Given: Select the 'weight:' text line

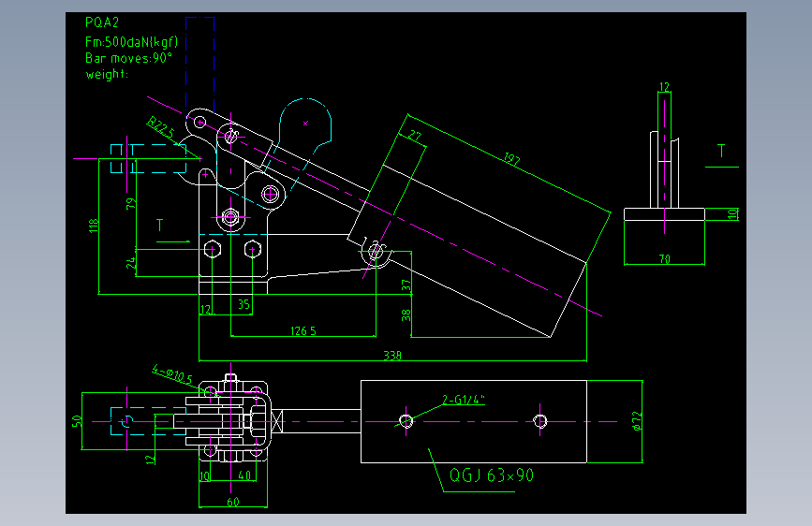Looking at the screenshot, I should coord(107,74).
